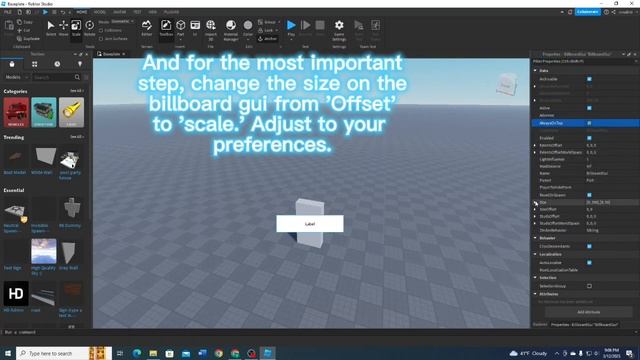Switch Toolbox to Creations pin tab

coord(80,64)
